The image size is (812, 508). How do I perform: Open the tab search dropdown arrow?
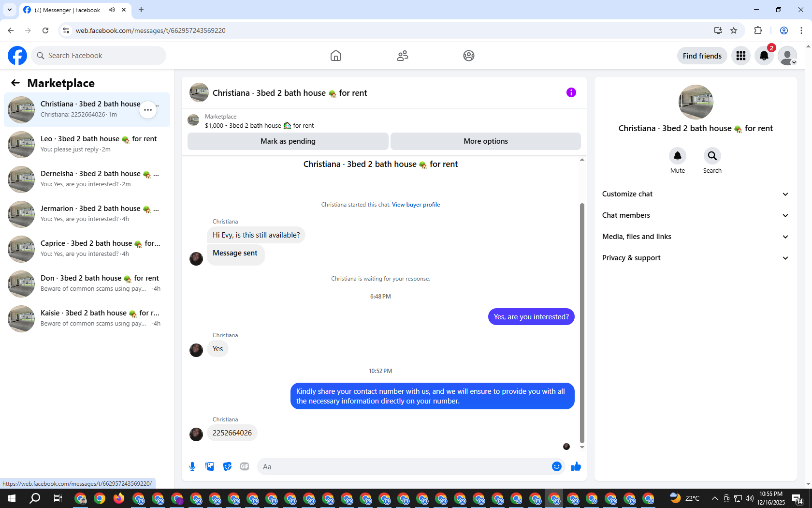pos(10,10)
